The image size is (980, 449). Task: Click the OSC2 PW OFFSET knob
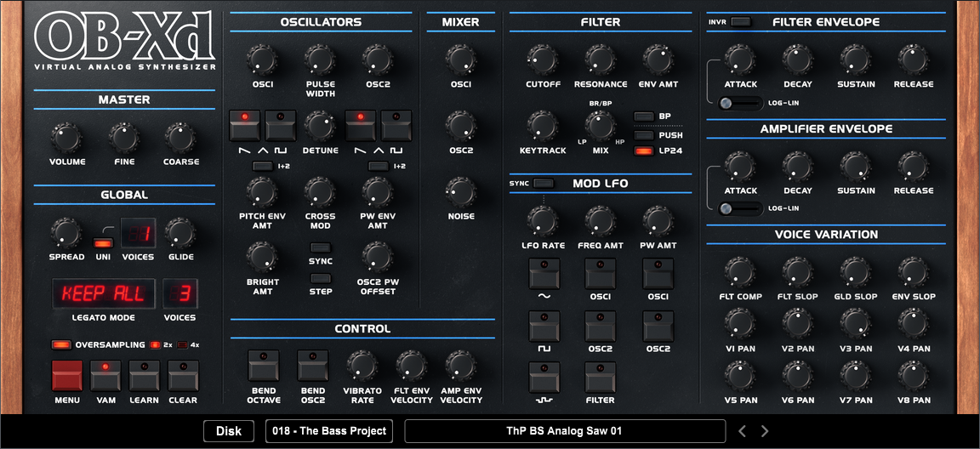(378, 258)
